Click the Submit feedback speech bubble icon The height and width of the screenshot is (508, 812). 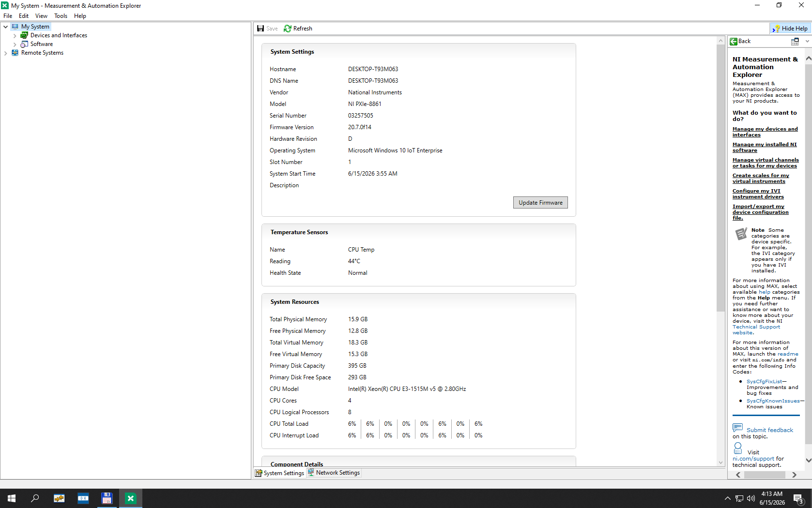click(738, 427)
